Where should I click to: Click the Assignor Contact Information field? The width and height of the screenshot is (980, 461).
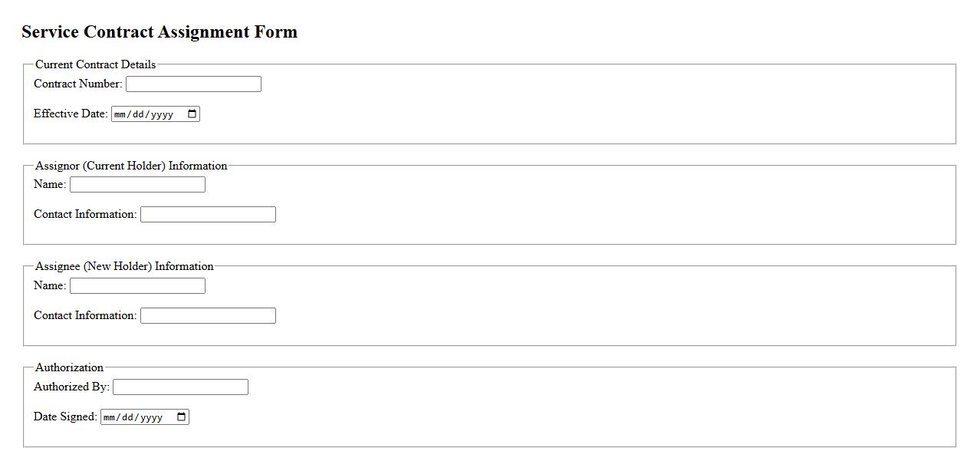[208, 215]
